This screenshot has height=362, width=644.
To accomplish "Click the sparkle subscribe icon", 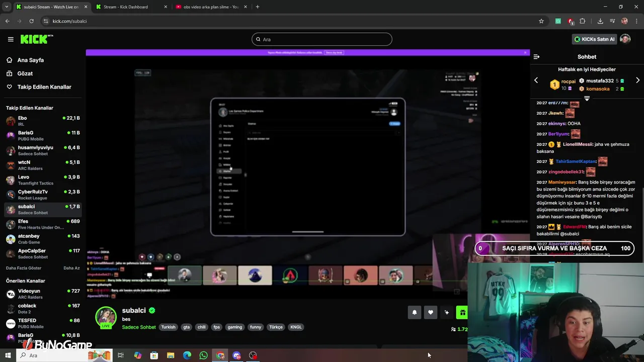I will coord(446,312).
